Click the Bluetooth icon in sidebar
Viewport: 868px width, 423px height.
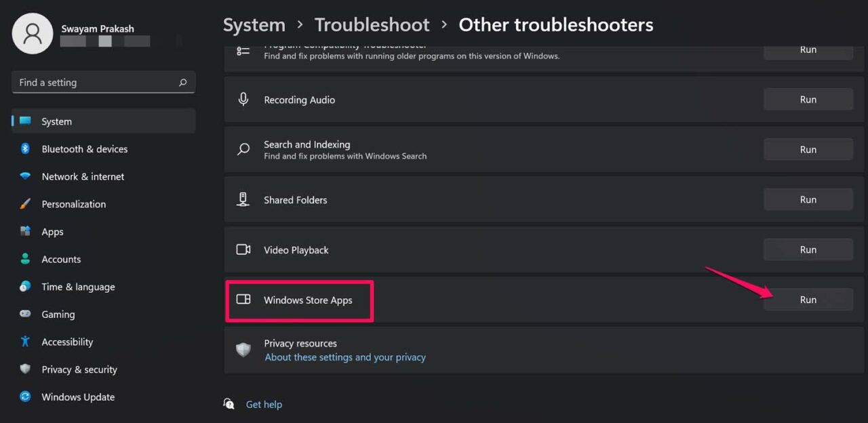25,149
